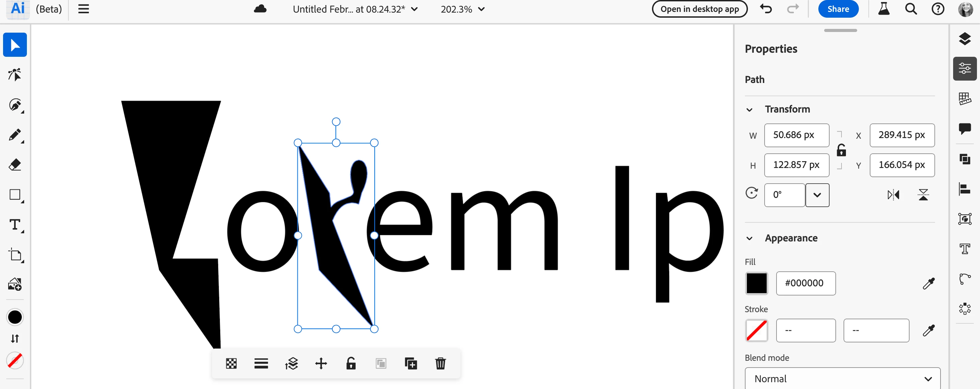
Task: Select the Pencil tool
Action: pyautogui.click(x=15, y=135)
